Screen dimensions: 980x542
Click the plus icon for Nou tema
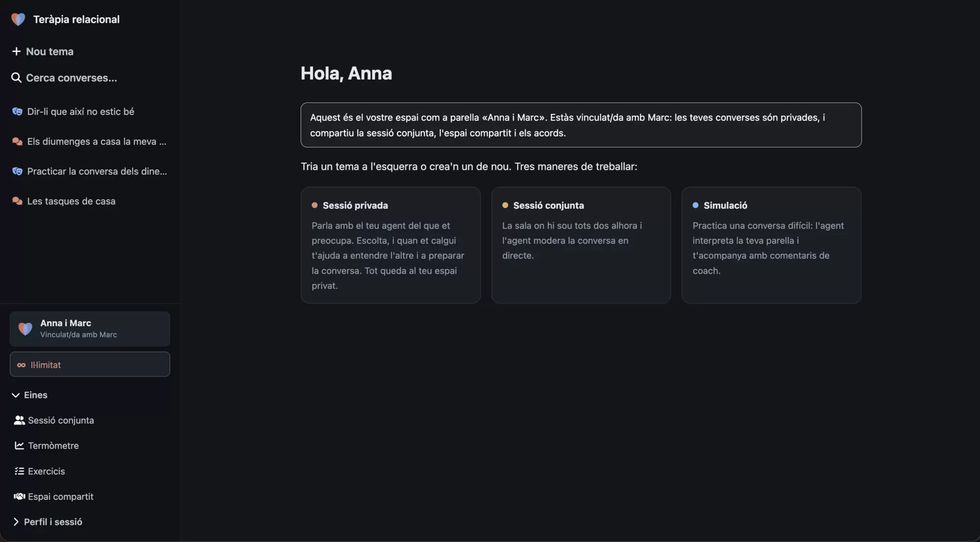pos(16,51)
